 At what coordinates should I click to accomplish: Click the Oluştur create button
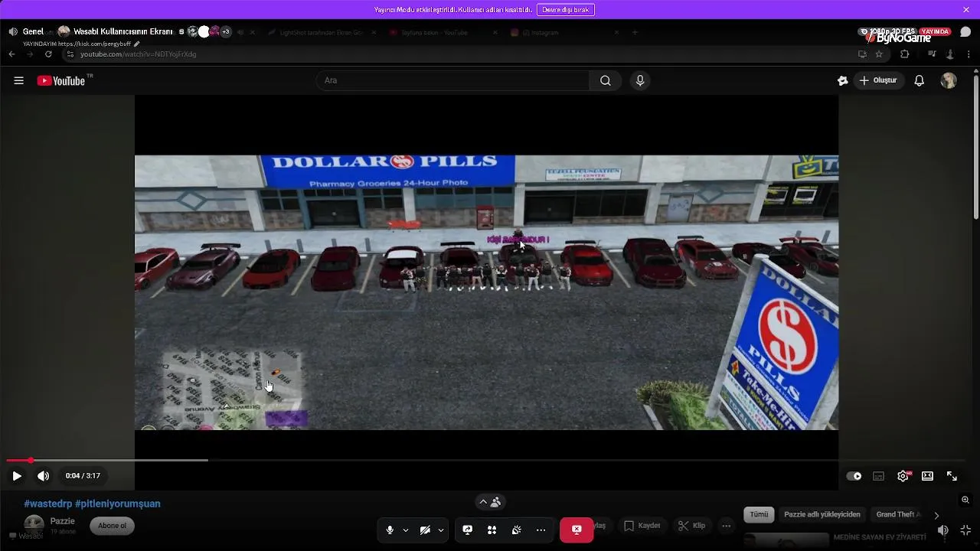(878, 80)
